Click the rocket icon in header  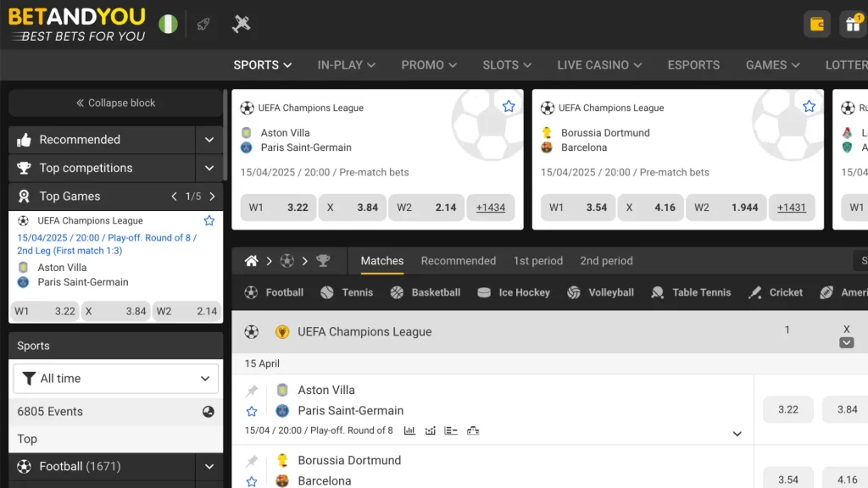point(203,24)
